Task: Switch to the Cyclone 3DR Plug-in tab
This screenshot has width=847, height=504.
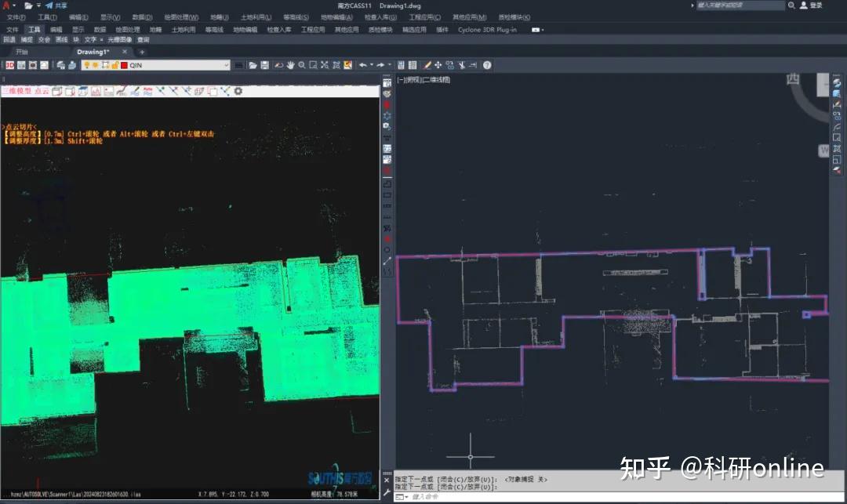Action: point(487,30)
